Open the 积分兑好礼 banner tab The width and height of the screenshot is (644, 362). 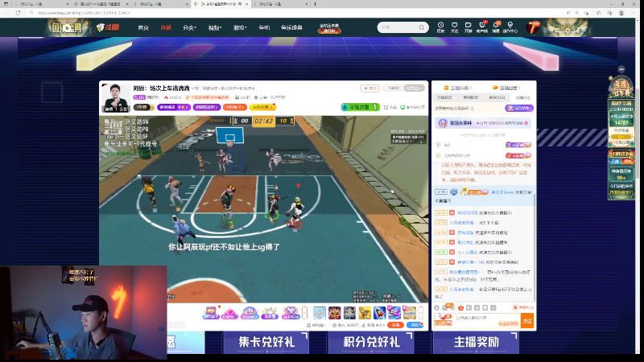pyautogui.click(x=371, y=342)
